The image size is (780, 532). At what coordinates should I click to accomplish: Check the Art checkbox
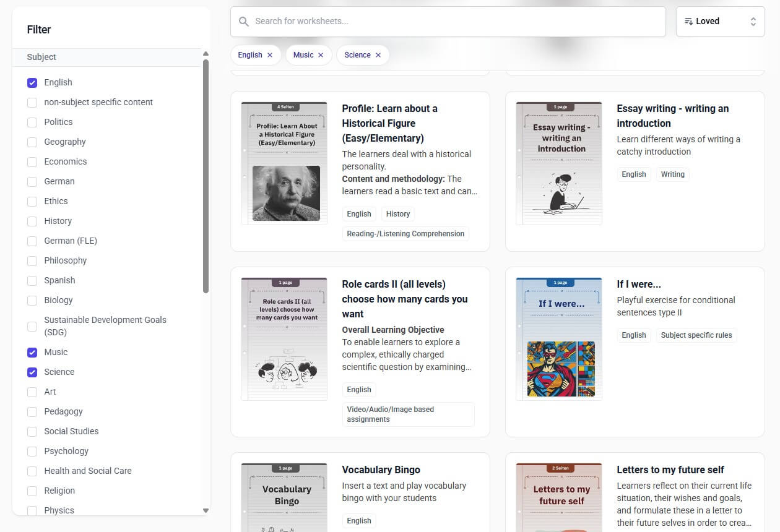click(32, 392)
